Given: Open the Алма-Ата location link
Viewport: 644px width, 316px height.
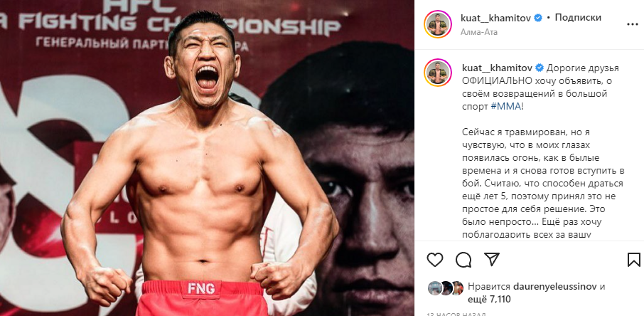Looking at the screenshot, I should [x=479, y=32].
